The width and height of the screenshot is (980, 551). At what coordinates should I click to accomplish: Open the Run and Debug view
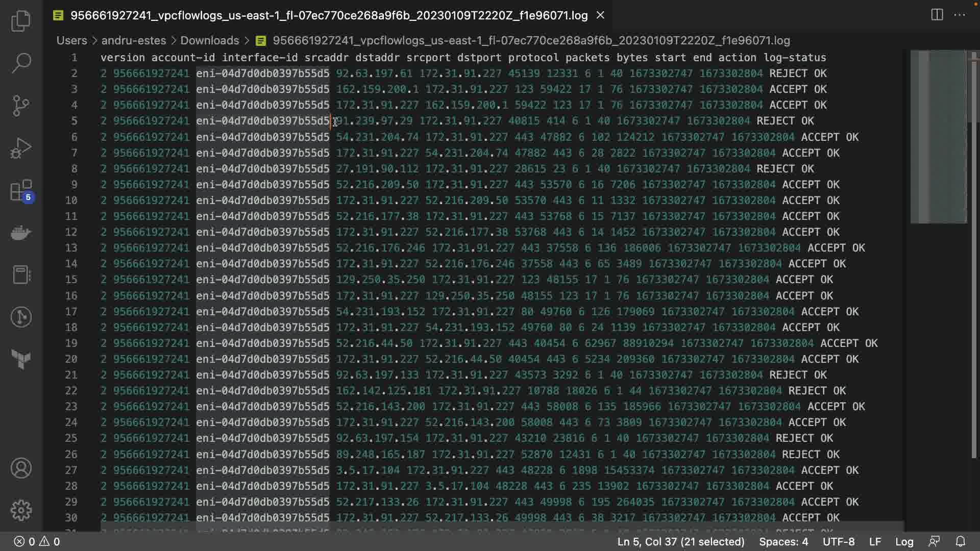pos(21,148)
